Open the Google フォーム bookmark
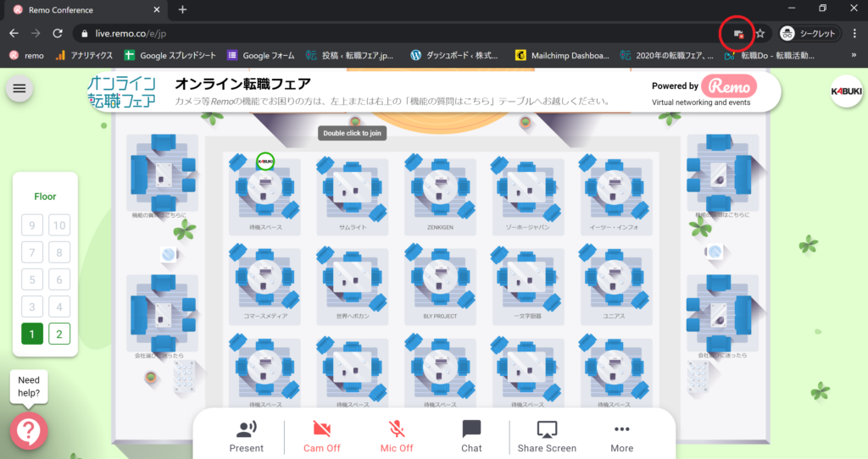868x459 pixels. [261, 55]
